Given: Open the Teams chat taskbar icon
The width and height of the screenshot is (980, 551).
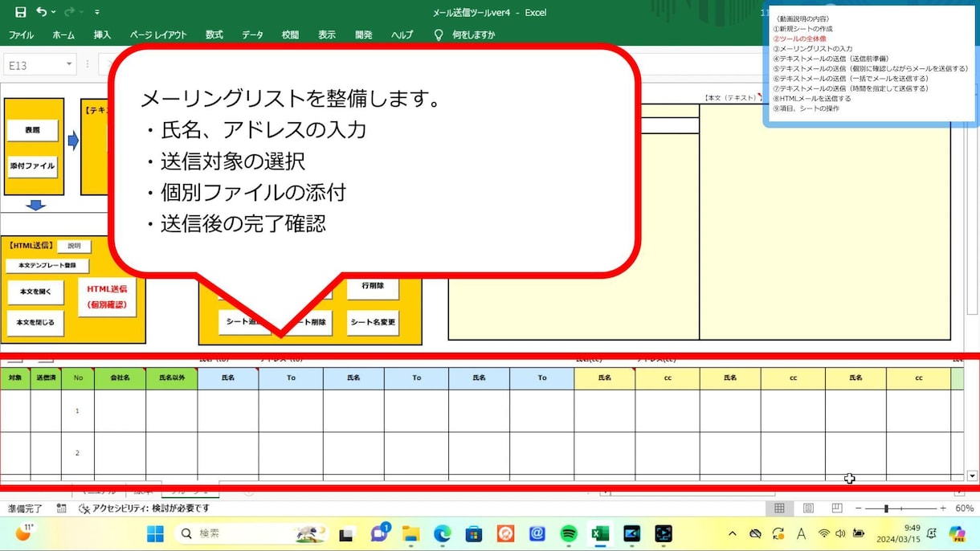Looking at the screenshot, I should point(379,533).
